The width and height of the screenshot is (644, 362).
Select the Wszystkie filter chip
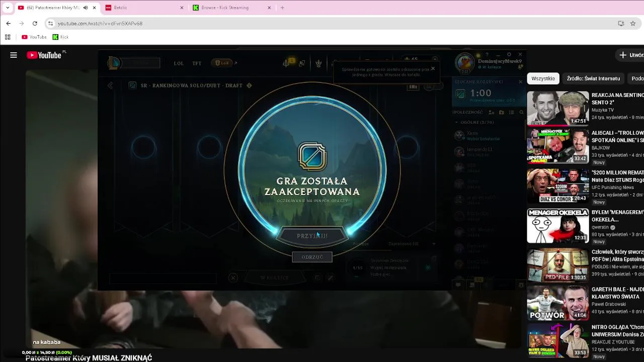pyautogui.click(x=543, y=78)
